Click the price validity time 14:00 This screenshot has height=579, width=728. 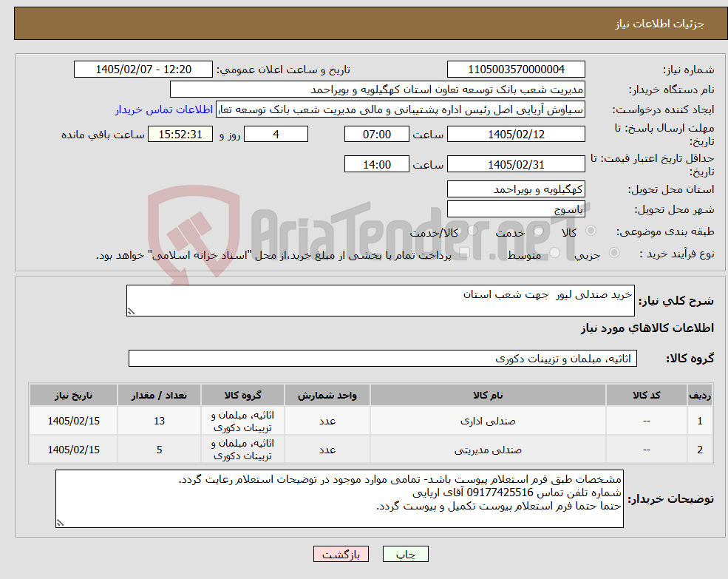376,164
